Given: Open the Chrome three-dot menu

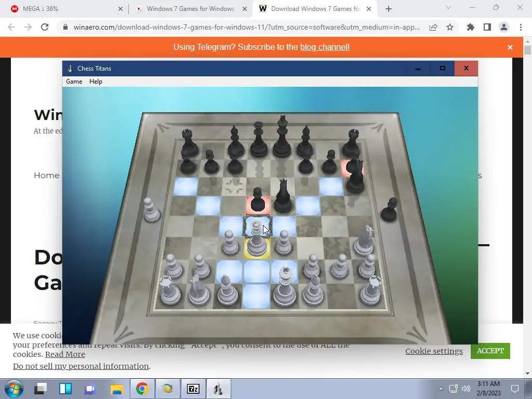Looking at the screenshot, I should point(521,27).
